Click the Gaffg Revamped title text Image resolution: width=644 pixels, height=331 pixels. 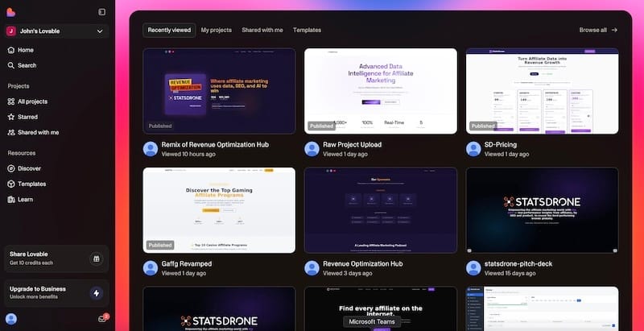coord(187,263)
